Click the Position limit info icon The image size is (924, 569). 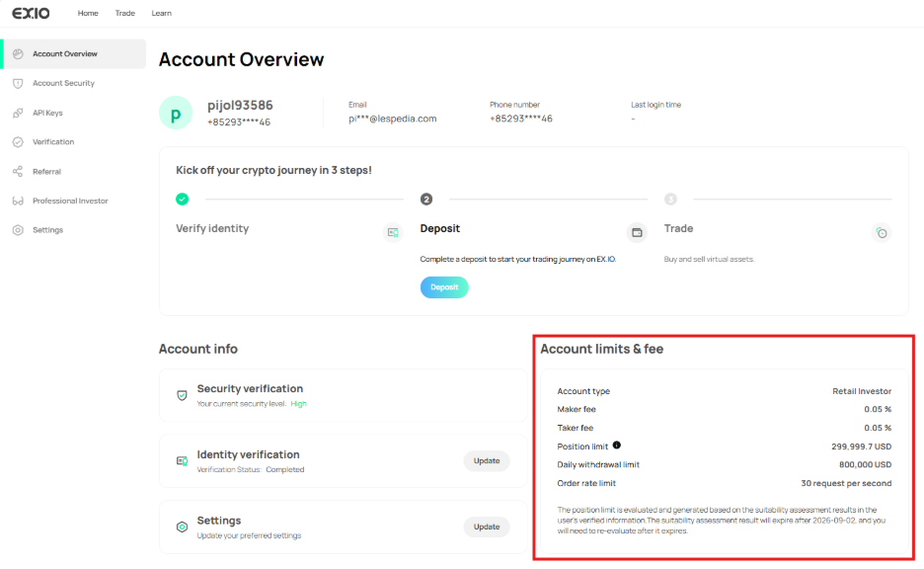pos(617,446)
